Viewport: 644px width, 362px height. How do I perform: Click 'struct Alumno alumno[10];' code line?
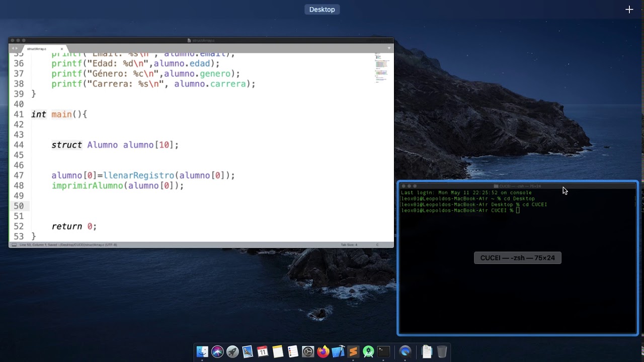[115, 145]
